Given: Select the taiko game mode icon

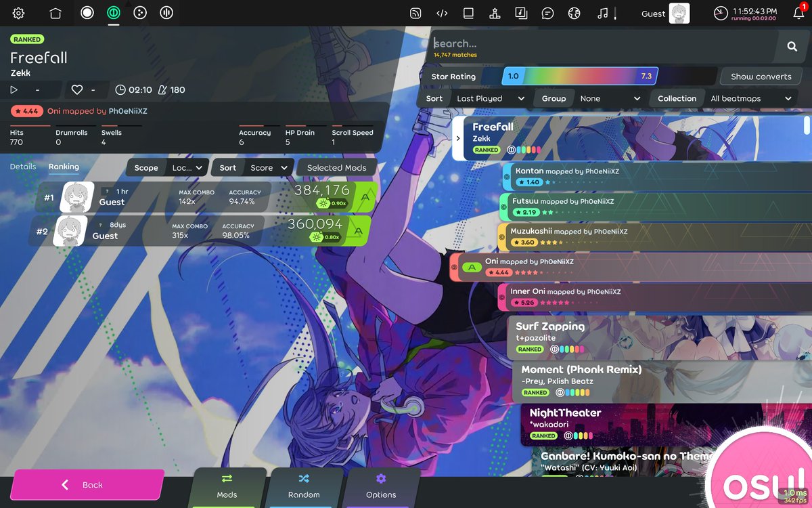Looking at the screenshot, I should (x=114, y=13).
